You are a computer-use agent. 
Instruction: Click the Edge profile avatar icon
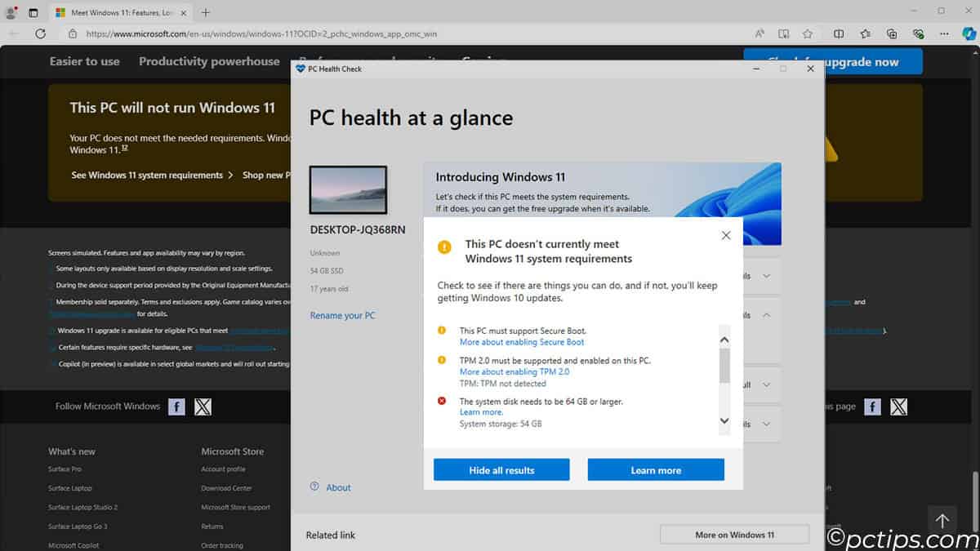(x=11, y=12)
